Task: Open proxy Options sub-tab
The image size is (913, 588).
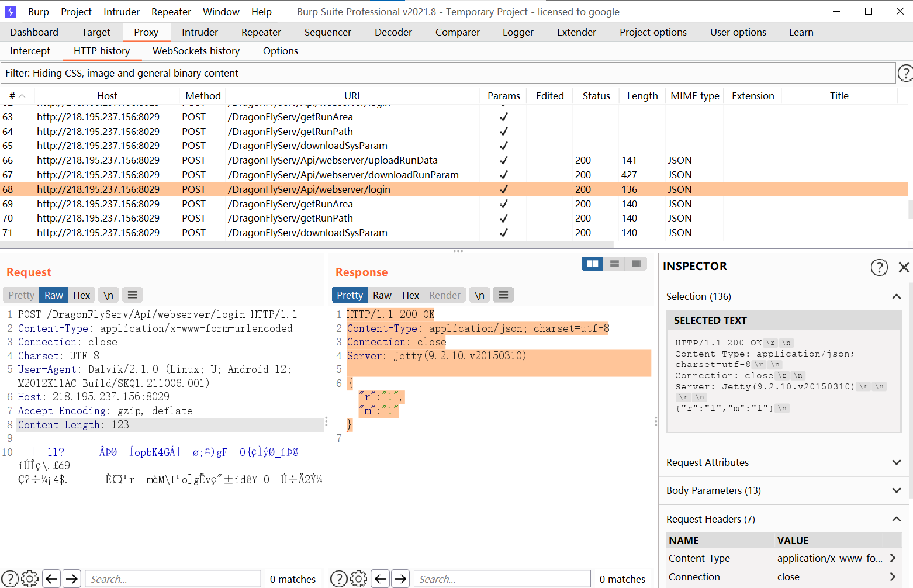Action: [x=281, y=51]
